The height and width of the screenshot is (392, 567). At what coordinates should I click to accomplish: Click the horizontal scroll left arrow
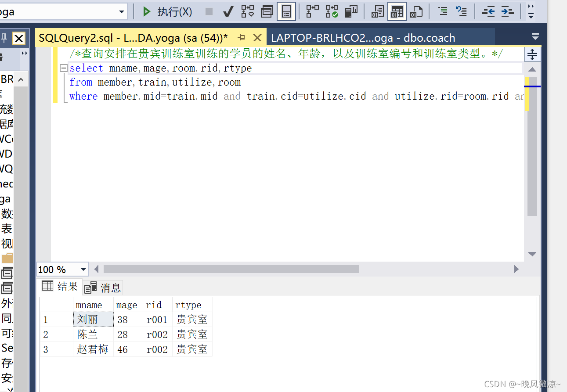96,269
